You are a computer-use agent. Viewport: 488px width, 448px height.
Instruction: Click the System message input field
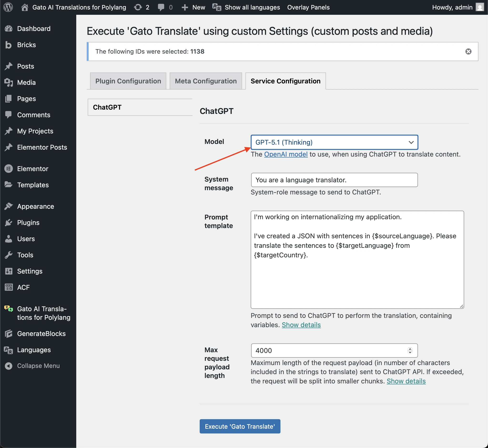coord(334,180)
